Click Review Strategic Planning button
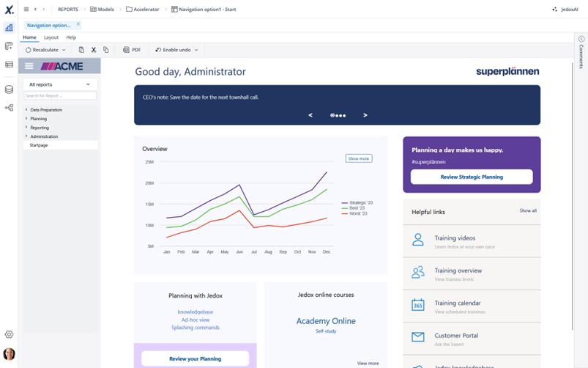Screen dimensions: 588x368 click(472, 177)
